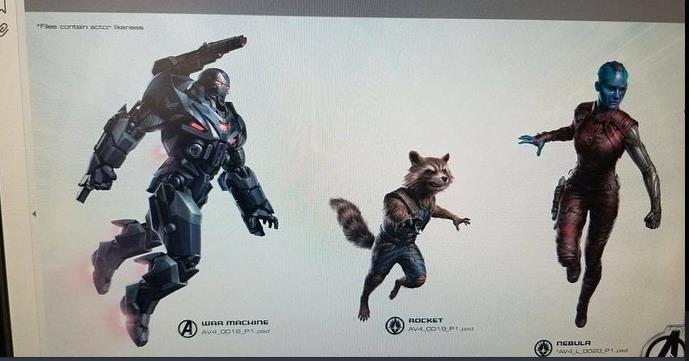This screenshot has width=689, height=361.
Task: Click the file name '*AV4_L_0020_P1.psd'
Action: (x=592, y=351)
